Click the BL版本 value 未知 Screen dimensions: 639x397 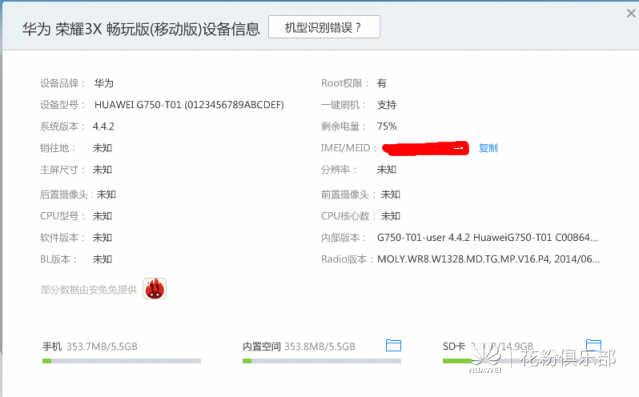point(102,259)
